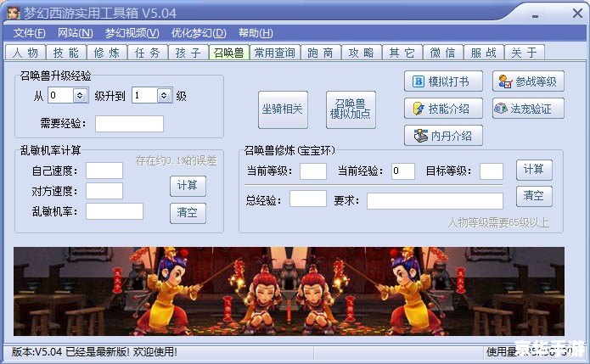Select the 召唤兽 tab

point(228,53)
